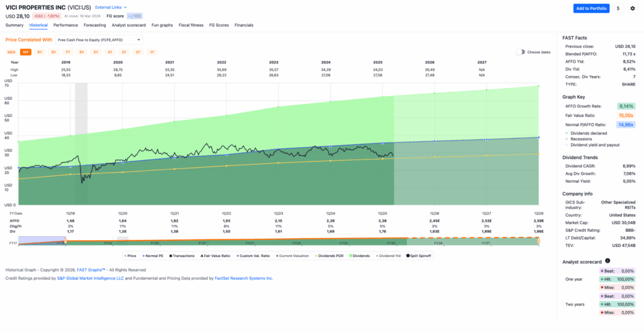
Task: Toggle the Price legend marker
Action: coord(131,256)
